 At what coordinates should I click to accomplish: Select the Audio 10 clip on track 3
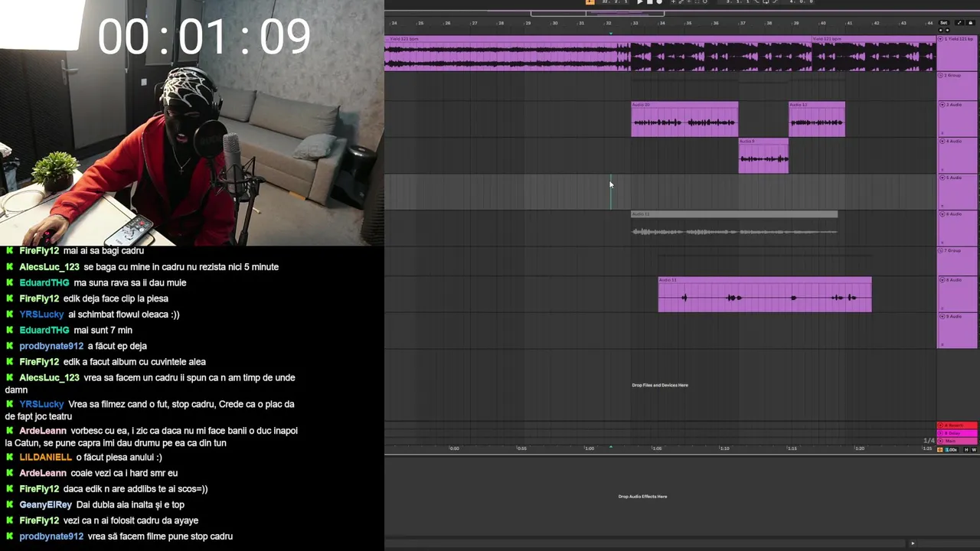[684, 119]
